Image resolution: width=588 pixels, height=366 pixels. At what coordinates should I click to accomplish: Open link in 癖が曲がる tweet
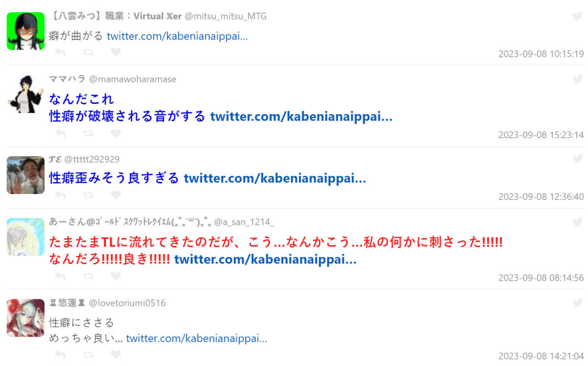[177, 36]
